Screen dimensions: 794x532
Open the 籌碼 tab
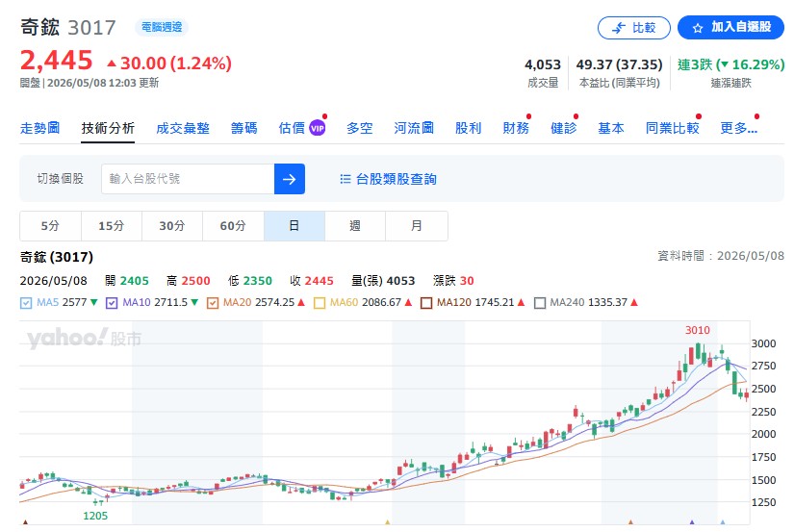pyautogui.click(x=244, y=128)
